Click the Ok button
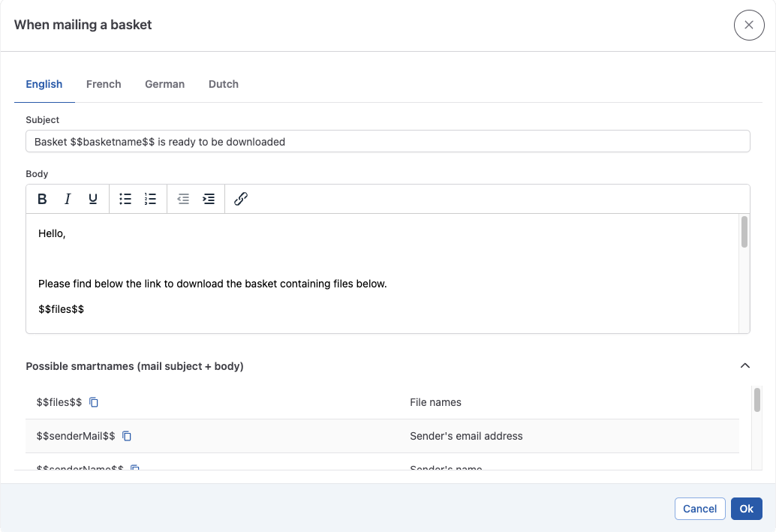The image size is (776, 532). [746, 509]
